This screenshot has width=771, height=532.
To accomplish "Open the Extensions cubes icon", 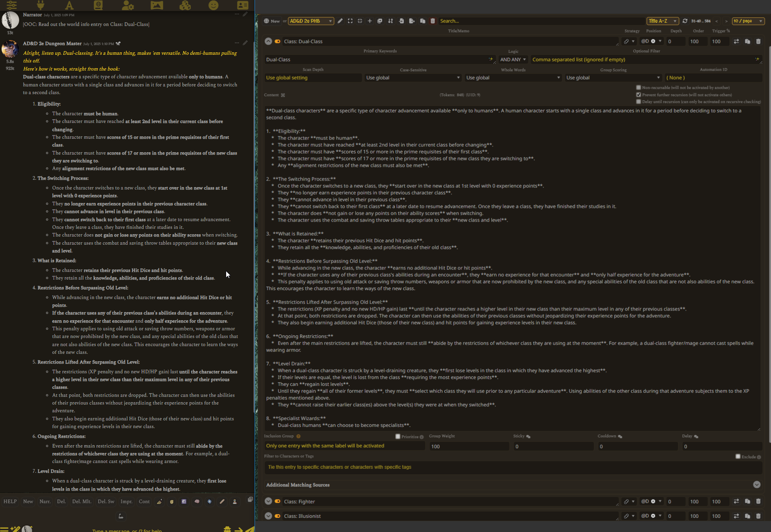I will (185, 5).
